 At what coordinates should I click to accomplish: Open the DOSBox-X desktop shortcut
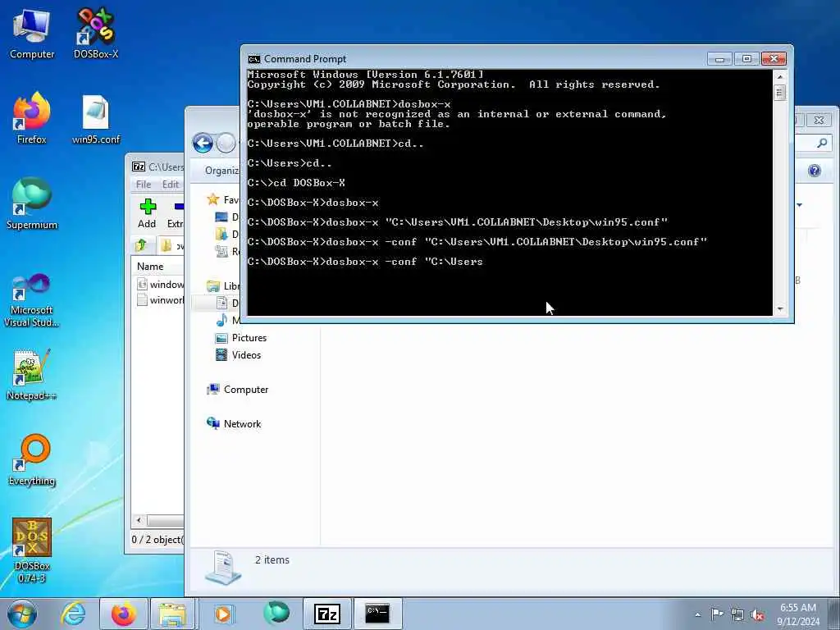(96, 34)
